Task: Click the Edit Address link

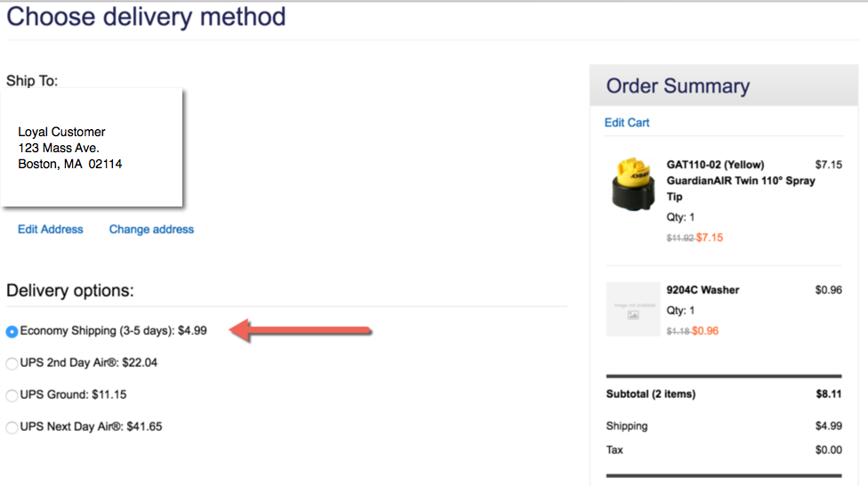Action: pyautogui.click(x=51, y=230)
